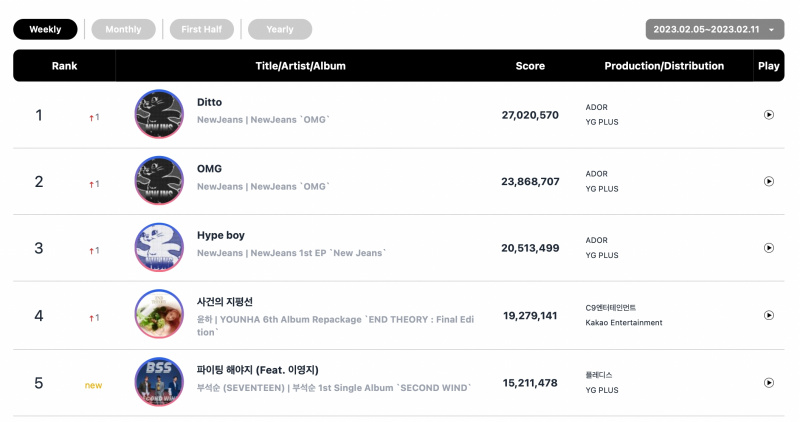Open the 2023.02.05~2023.02.11 date range dropdown
800x422 pixels.
tap(714, 29)
